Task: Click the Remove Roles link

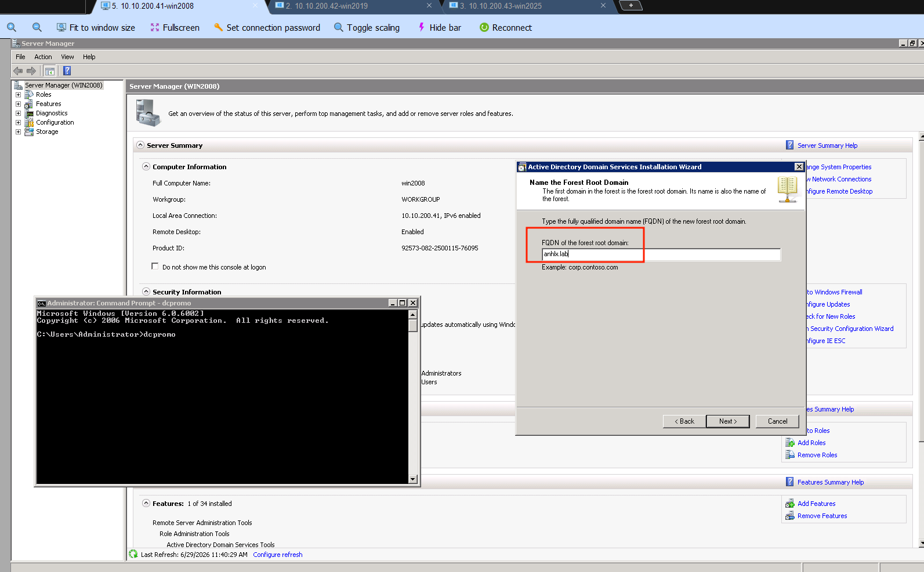Action: (x=817, y=455)
